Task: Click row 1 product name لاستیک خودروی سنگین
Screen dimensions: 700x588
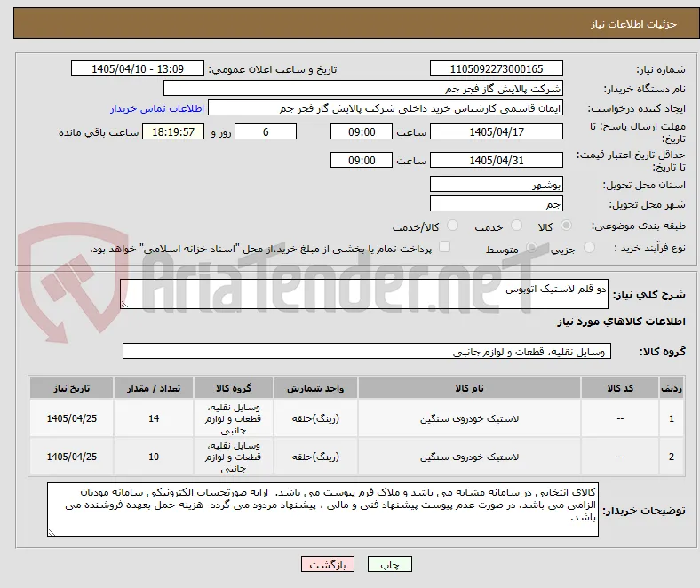Action: pyautogui.click(x=469, y=418)
